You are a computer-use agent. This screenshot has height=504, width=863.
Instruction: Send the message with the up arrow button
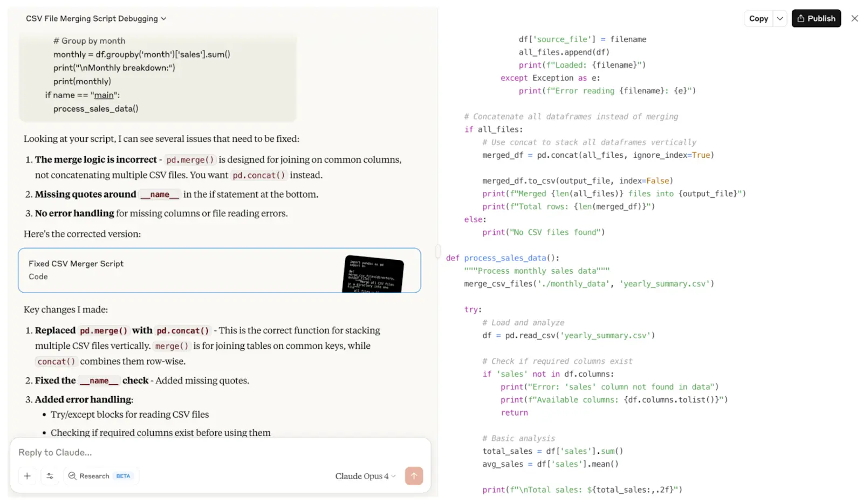(414, 476)
